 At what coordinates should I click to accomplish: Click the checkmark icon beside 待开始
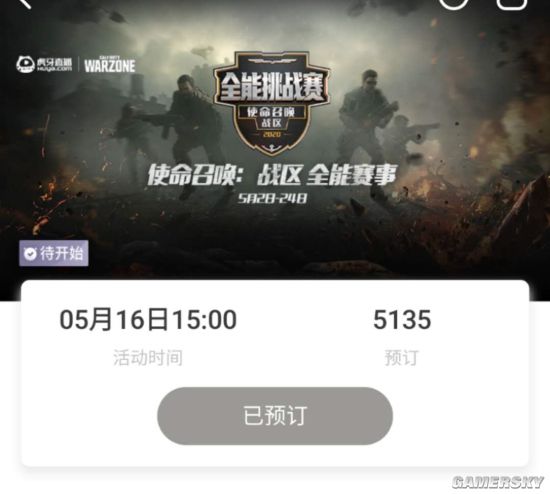[30, 254]
